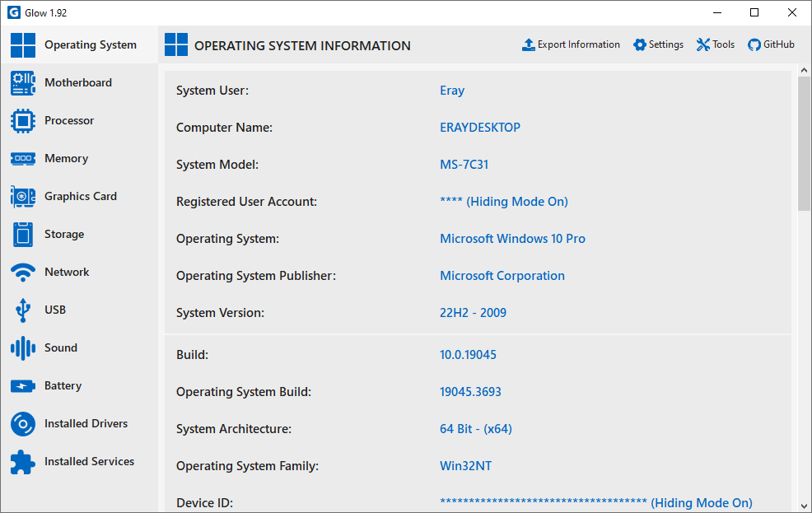
Task: Click the Windows logo beside the page header
Action: tap(176, 44)
